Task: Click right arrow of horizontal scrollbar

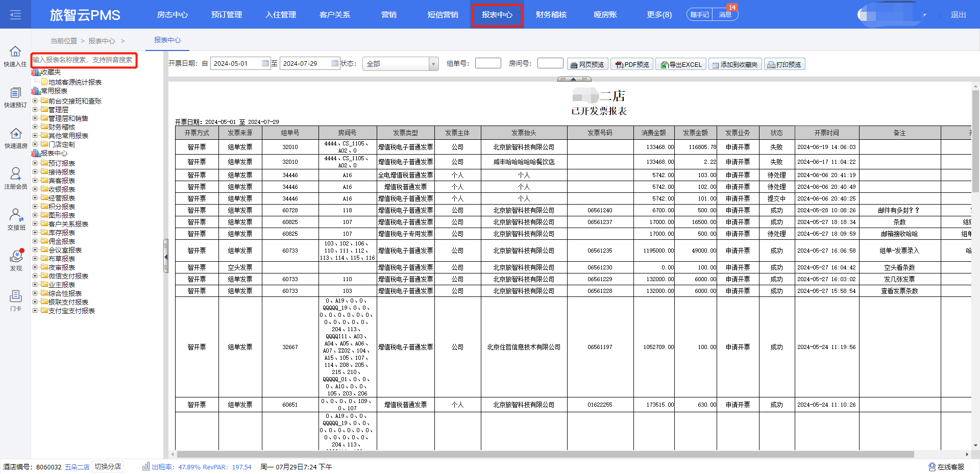Action: pyautogui.click(x=967, y=454)
